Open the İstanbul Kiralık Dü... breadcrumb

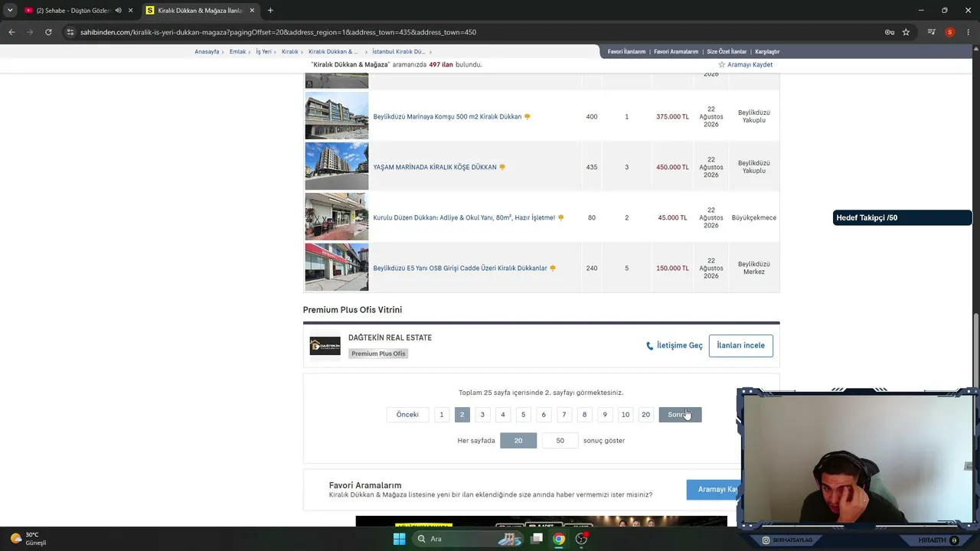point(398,51)
